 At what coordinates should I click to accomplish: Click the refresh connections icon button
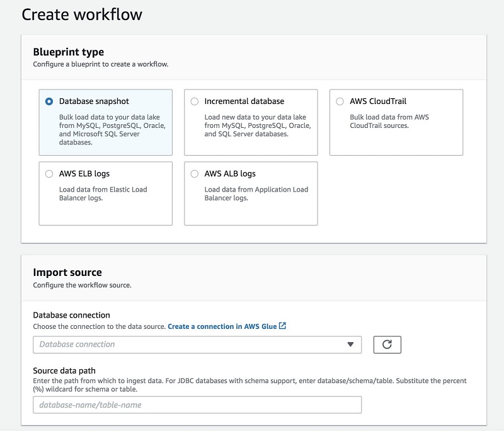(387, 345)
